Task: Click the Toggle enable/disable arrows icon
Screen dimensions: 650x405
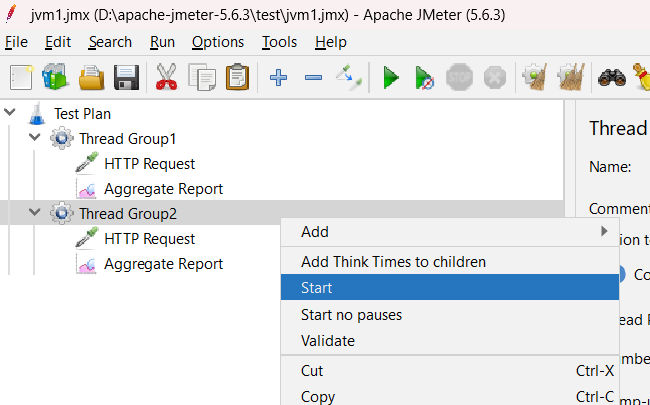Action: click(x=348, y=77)
